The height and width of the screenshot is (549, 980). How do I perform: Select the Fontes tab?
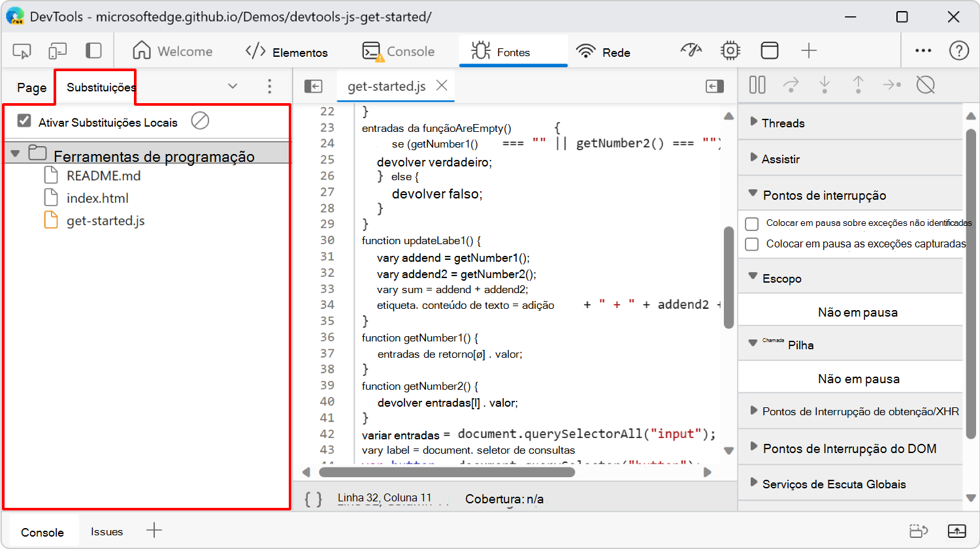(514, 51)
